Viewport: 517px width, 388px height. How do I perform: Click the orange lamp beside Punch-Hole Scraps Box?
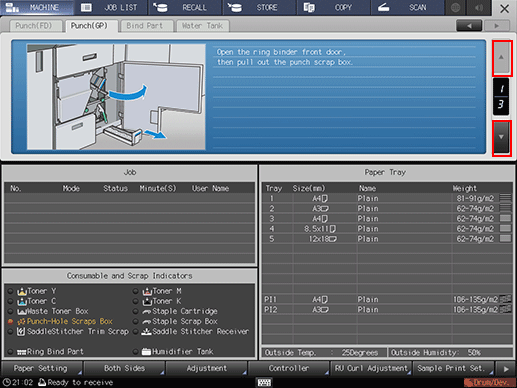(x=10, y=322)
